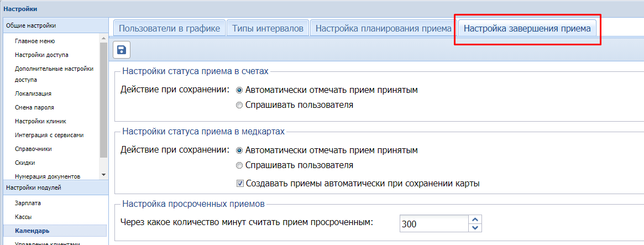Open Справочники item
644x245 pixels.
pyautogui.click(x=33, y=149)
